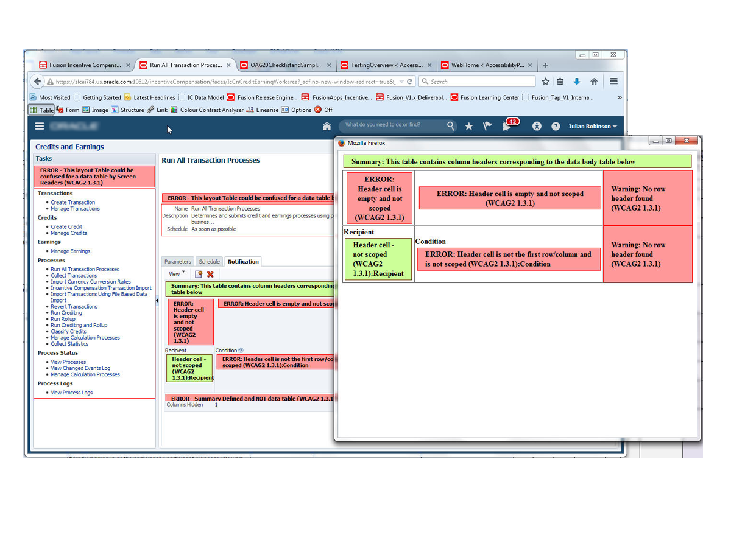
Task: Open the View dropdown menu
Action: pos(177,274)
